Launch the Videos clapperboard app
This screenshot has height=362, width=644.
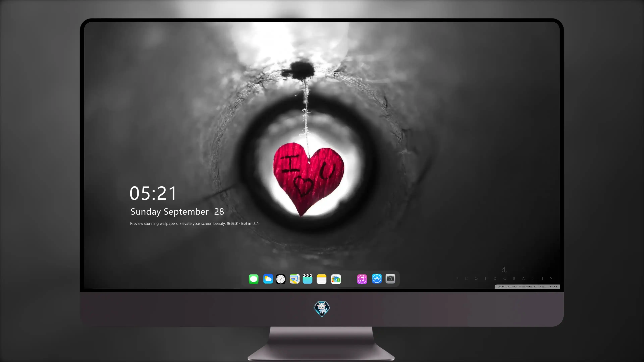pyautogui.click(x=308, y=279)
